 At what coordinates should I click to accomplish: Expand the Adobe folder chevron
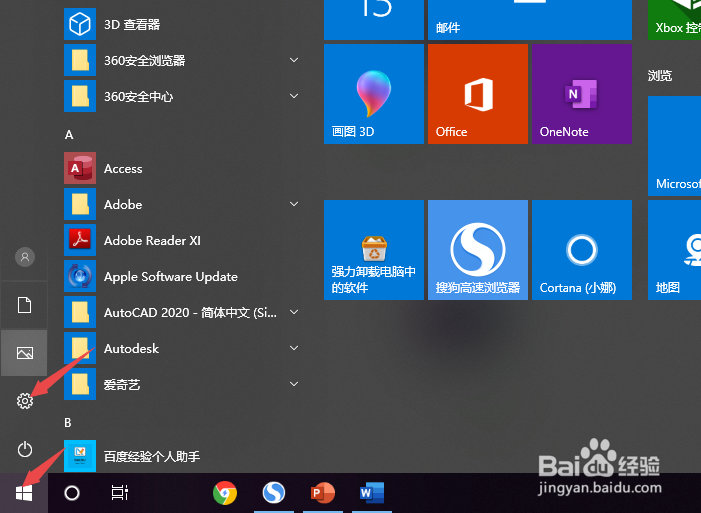[294, 204]
